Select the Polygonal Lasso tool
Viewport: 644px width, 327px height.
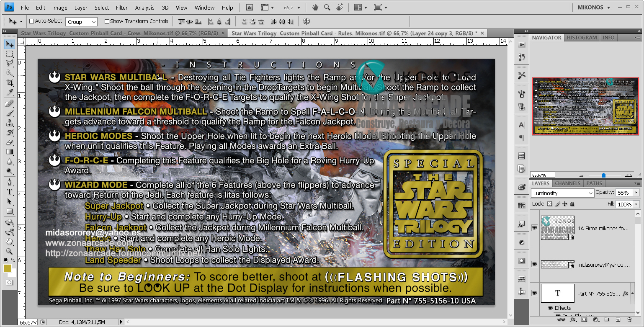coord(10,64)
